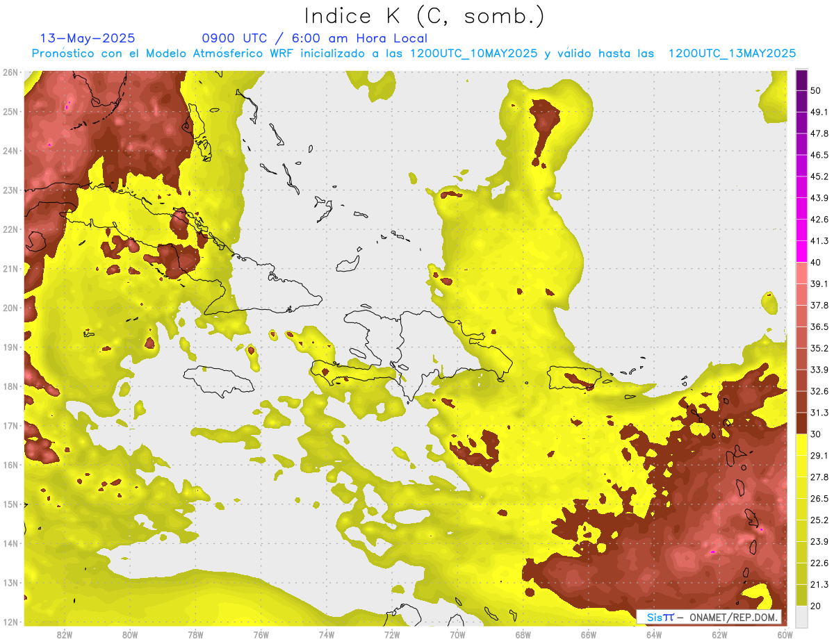Click the "16N" latitude label
The image size is (834, 644).
click(10, 465)
